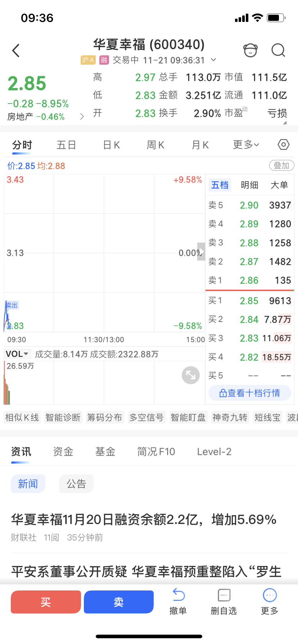Switch to 分时 chart tab
This screenshot has width=298, height=644.
[x=22, y=145]
